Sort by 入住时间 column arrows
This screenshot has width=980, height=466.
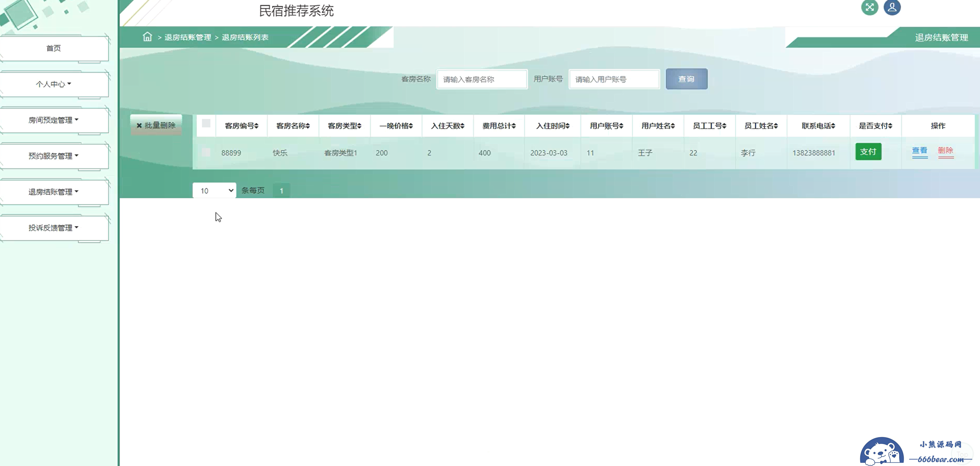coord(568,126)
